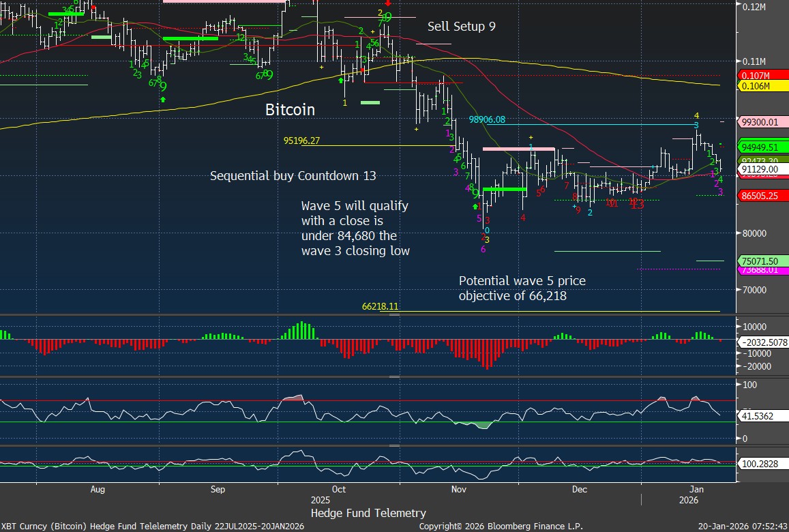789x532 pixels.
Task: Select the pink bar in late November
Action: [x=518, y=148]
